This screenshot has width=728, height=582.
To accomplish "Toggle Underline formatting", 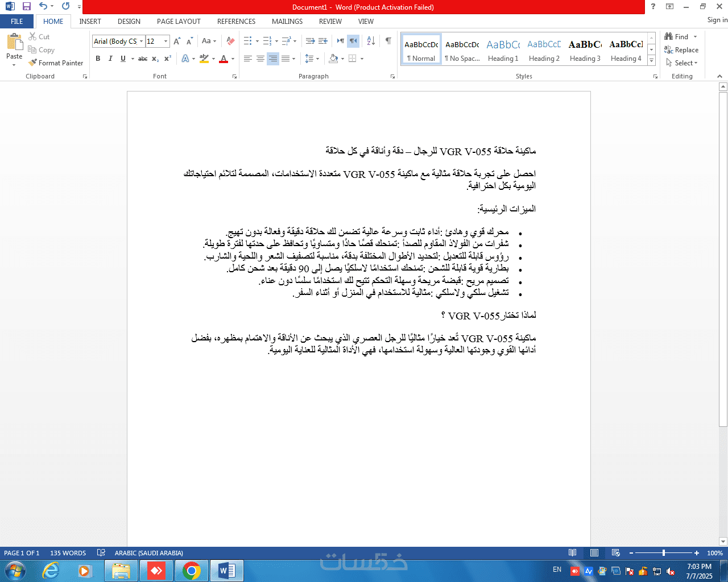I will point(123,59).
